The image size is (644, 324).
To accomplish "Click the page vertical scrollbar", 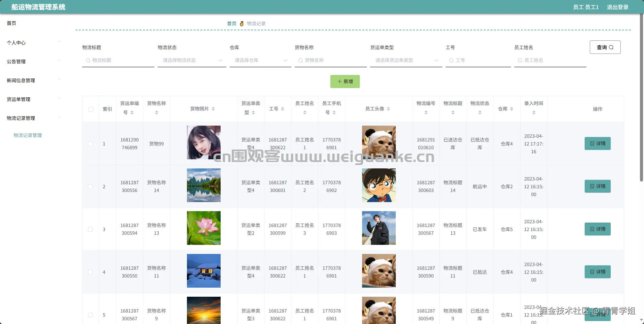I will click(x=641, y=98).
